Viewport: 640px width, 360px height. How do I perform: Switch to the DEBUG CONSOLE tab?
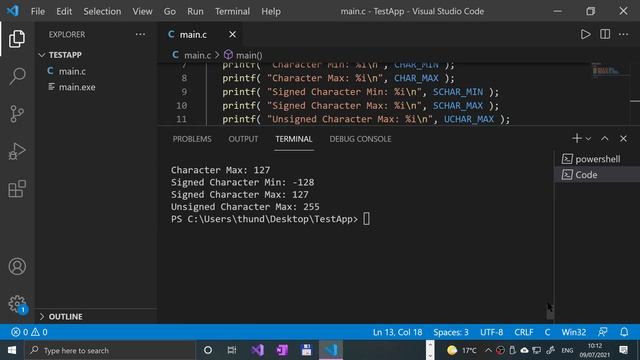click(x=360, y=139)
